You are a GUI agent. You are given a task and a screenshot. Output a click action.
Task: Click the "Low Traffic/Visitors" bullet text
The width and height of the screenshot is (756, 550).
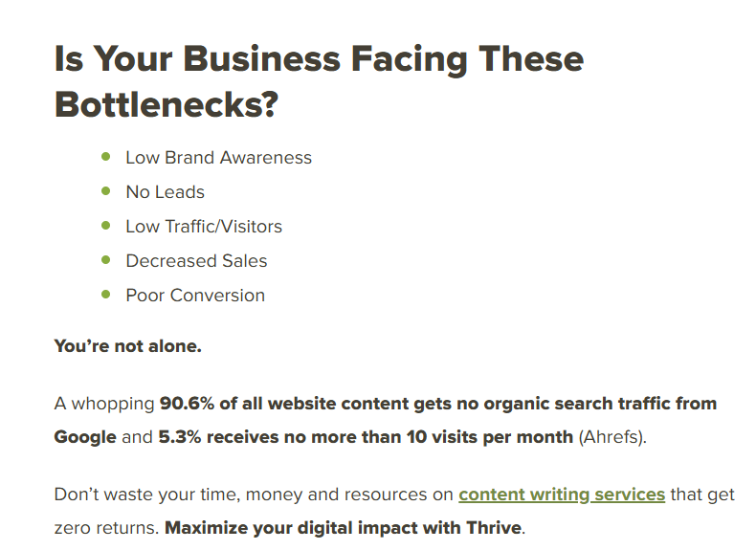pos(204,227)
